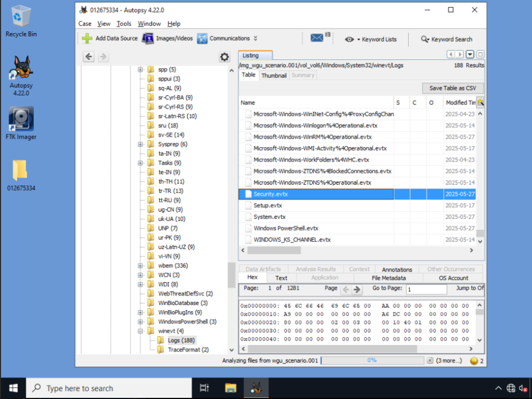This screenshot has height=399, width=532.
Task: Click the envelope ingest messages icon
Action: (317, 38)
